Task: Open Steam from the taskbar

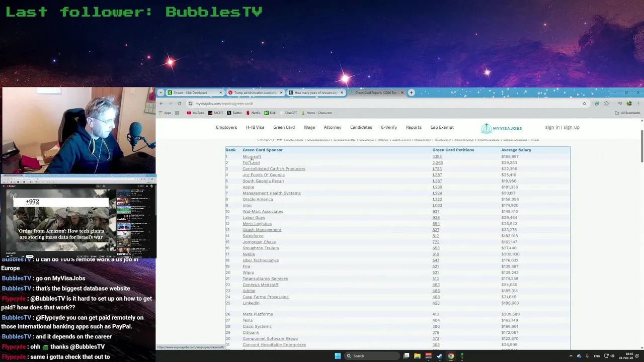Action: click(439, 356)
